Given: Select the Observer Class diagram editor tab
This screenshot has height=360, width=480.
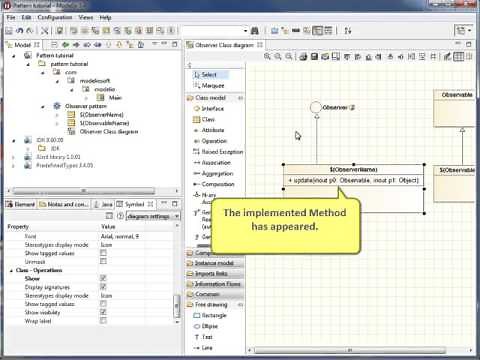Looking at the screenshot, I should point(224,45).
